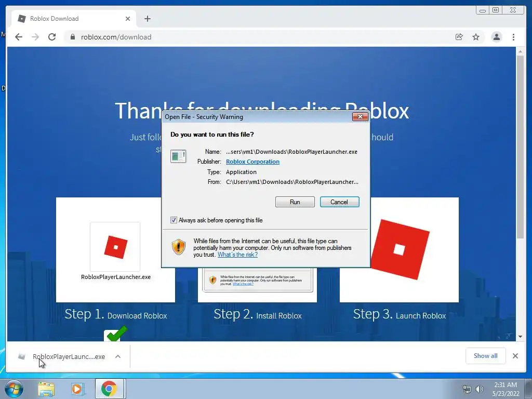Cancel the Open File security warning
Viewport: 532px width, 399px height.
pos(339,202)
